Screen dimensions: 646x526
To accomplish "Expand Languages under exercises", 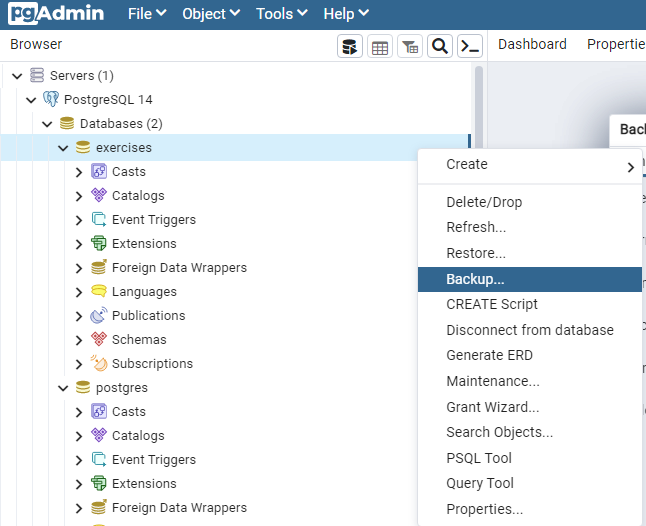I will coord(79,292).
